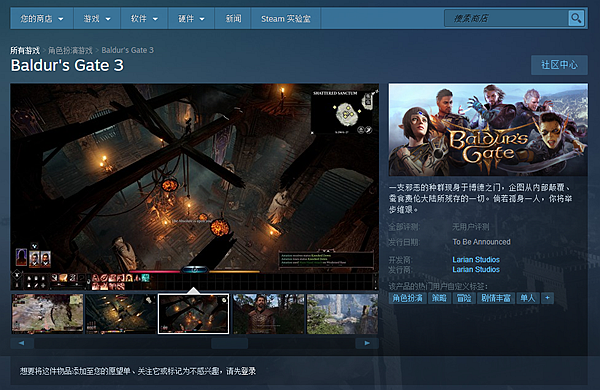The image size is (600, 390).
Task: Open the Steam 实验室 tab
Action: pyautogui.click(x=286, y=18)
